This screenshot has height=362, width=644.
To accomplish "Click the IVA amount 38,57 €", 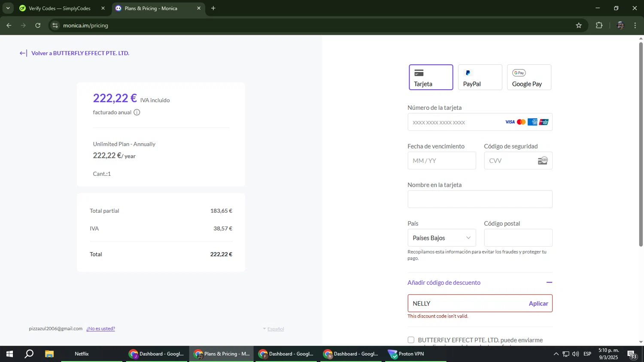I will [223, 229].
